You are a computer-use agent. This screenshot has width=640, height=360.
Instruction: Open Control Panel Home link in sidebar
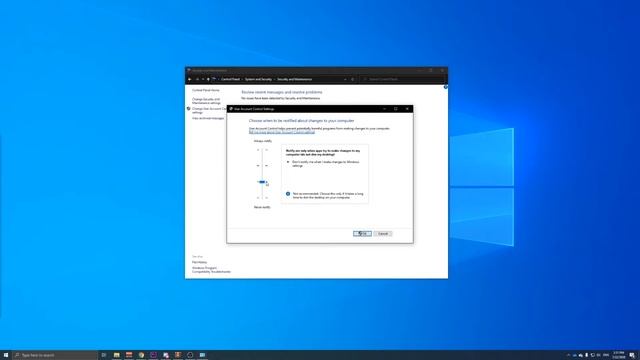206,90
